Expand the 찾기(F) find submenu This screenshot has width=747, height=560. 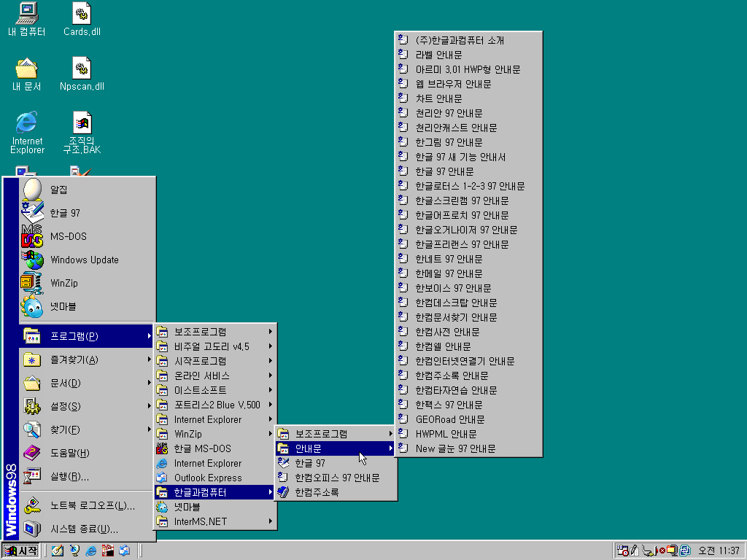88,429
